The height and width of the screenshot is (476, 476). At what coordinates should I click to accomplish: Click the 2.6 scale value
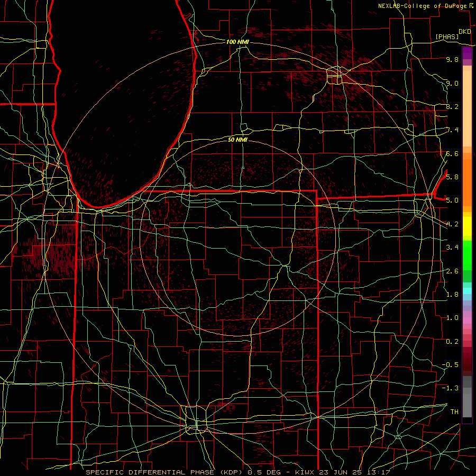click(452, 271)
